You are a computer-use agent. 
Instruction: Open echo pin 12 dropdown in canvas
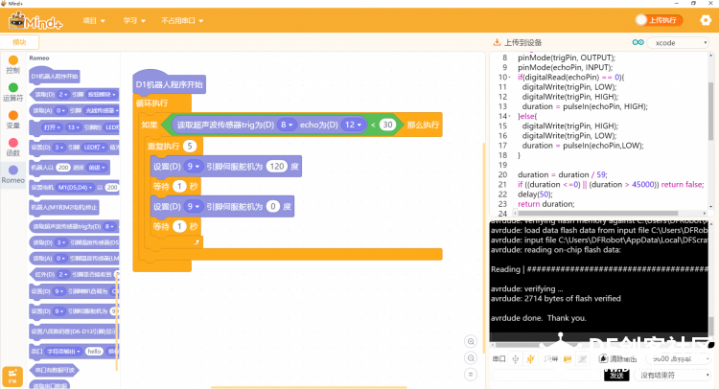coord(353,125)
